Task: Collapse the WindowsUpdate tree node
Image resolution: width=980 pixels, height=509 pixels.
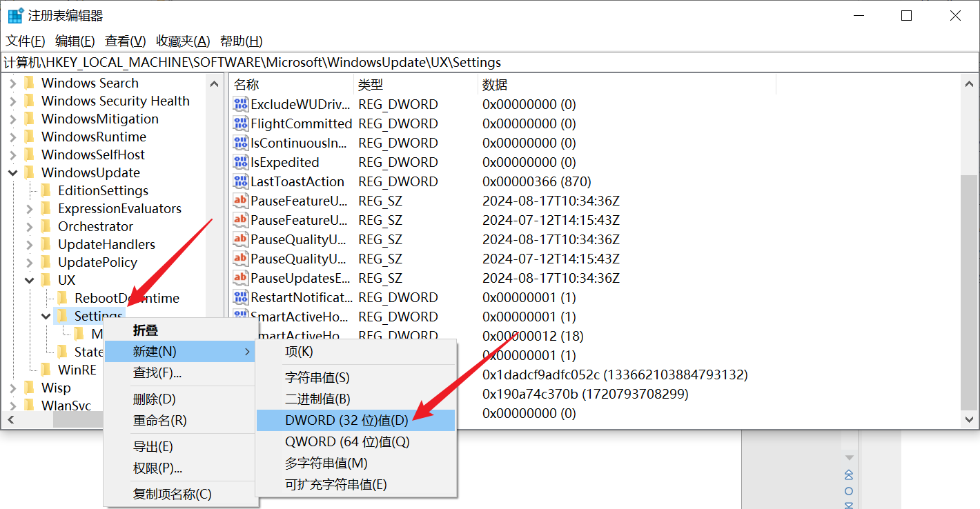Action: pyautogui.click(x=12, y=172)
